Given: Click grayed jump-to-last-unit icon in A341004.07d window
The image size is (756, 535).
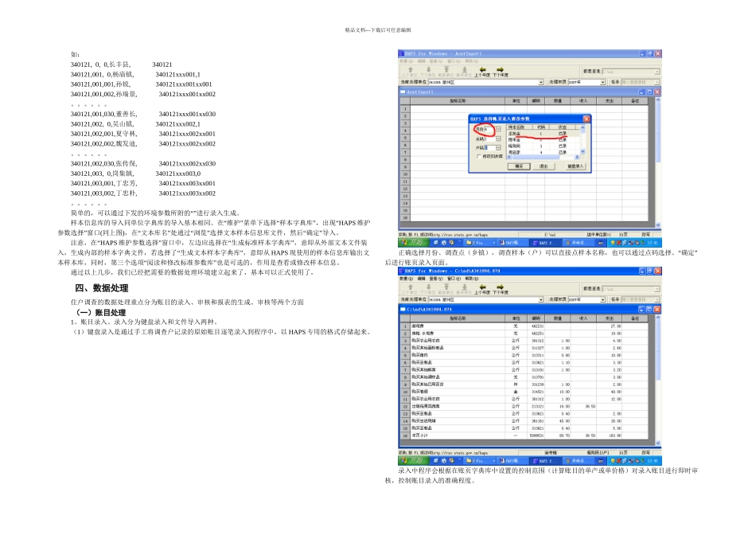Looking at the screenshot, I should 464,287.
